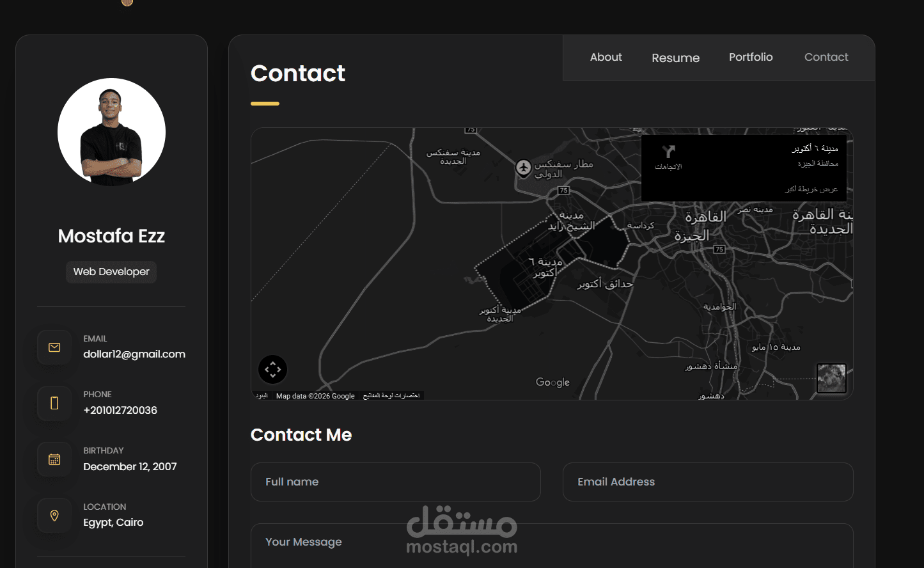924x568 pixels.
Task: Open 'عرض خريطة أكبر' larger map link
Action: [811, 189]
